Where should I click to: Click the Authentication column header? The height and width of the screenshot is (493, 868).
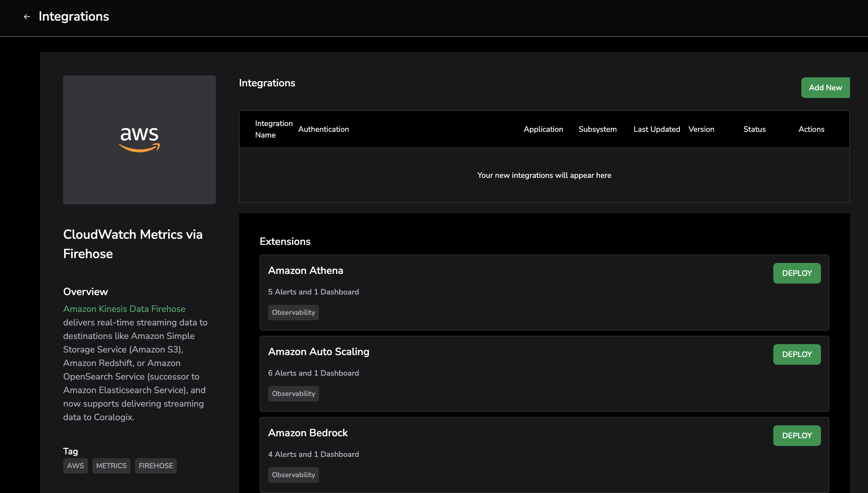tap(323, 129)
